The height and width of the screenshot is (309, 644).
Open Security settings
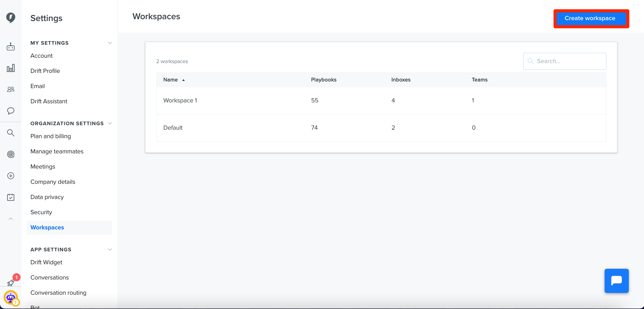pyautogui.click(x=41, y=213)
